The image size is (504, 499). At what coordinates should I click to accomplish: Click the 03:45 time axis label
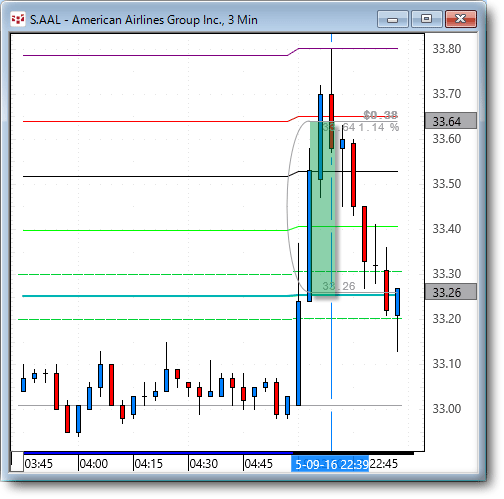pyautogui.click(x=39, y=464)
